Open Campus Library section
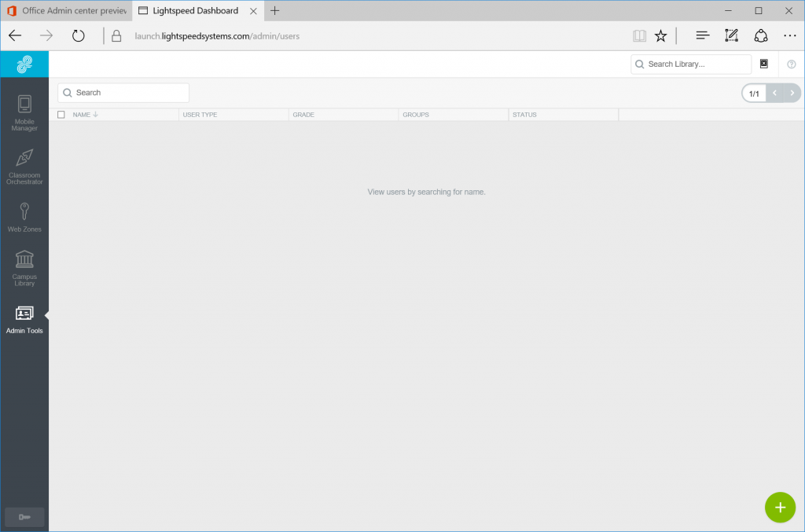805x532 pixels. [x=24, y=268]
